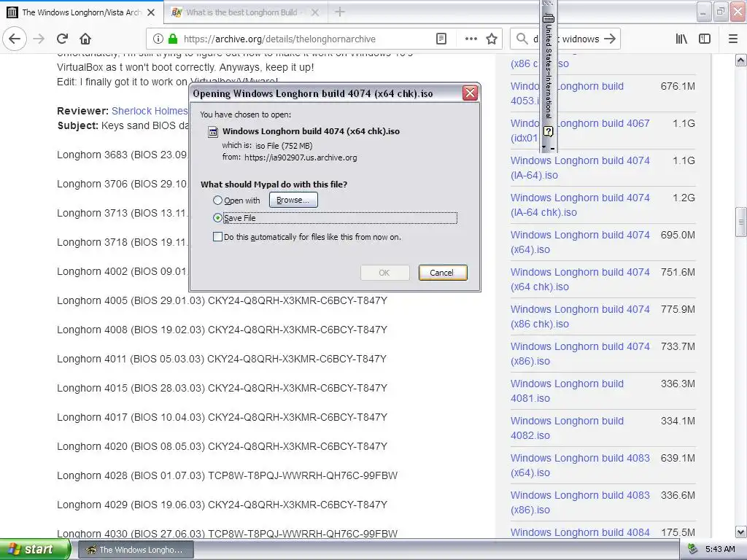Bookmark this page with the star icon
The height and width of the screenshot is (560, 747).
click(492, 39)
